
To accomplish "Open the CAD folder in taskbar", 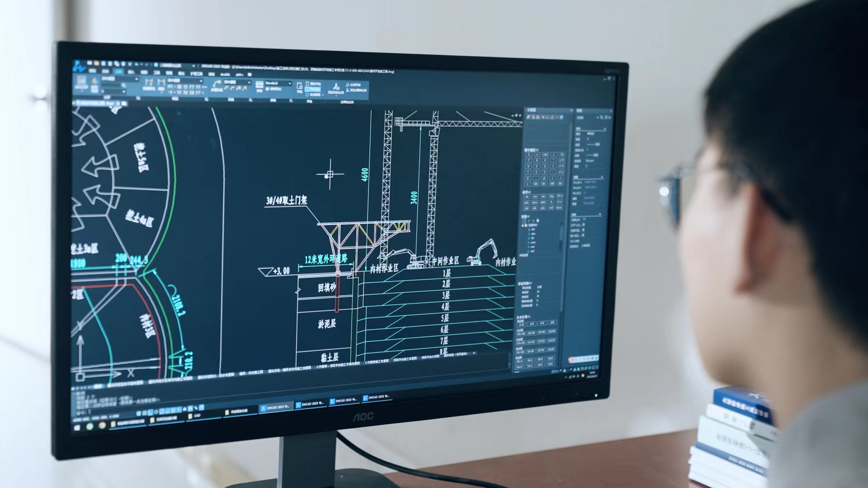I will click(x=194, y=416).
